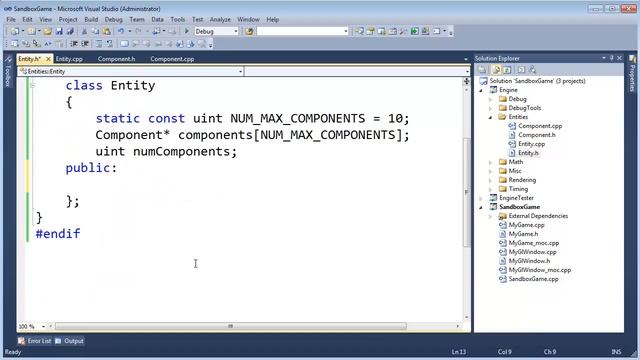The height and width of the screenshot is (360, 640).
Task: Select MyGlWindow.cpp in Solution Explorer
Action: [532, 252]
